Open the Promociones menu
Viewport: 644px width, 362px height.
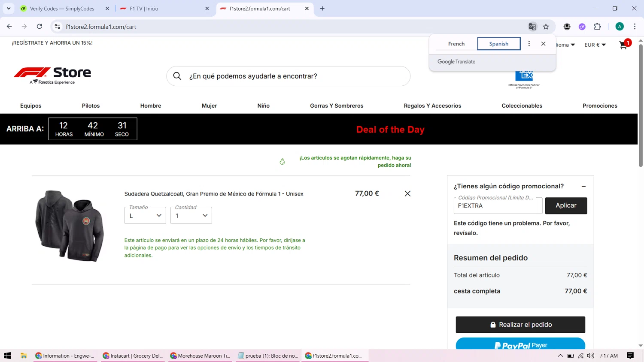pos(600,106)
